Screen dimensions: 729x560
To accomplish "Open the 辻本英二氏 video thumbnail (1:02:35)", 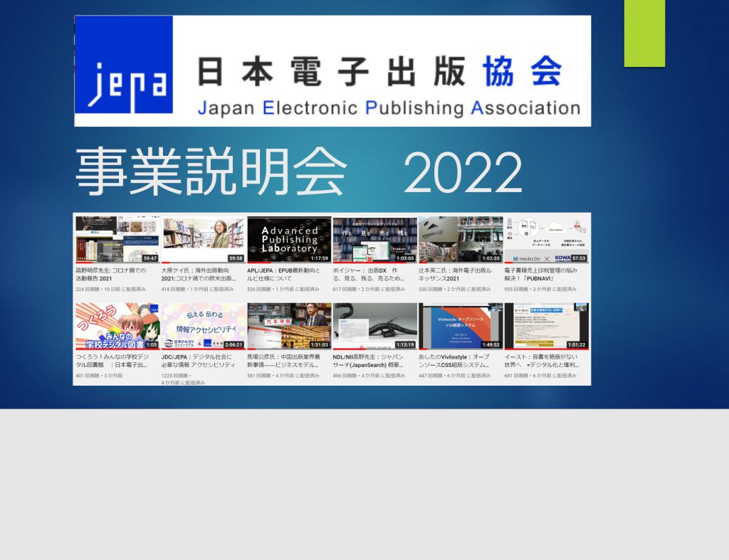I will [461, 240].
